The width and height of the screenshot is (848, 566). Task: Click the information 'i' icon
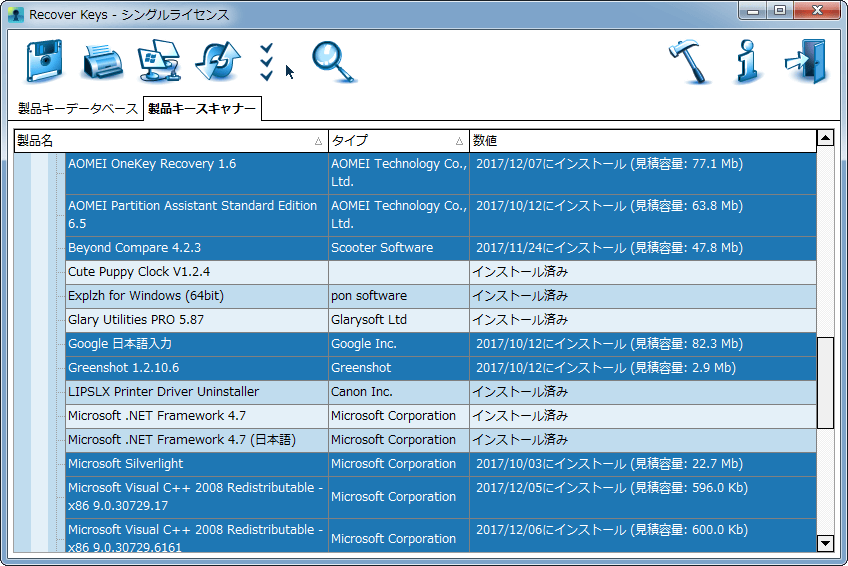pos(747,62)
